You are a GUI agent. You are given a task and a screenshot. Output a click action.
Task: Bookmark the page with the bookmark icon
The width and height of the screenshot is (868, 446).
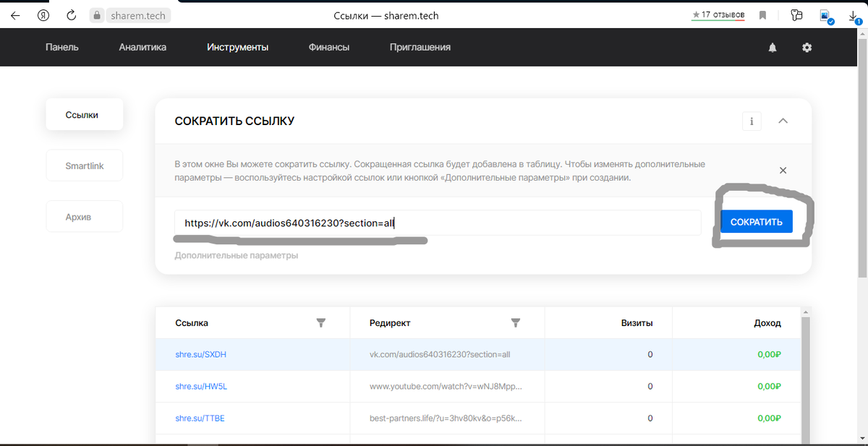pyautogui.click(x=762, y=15)
